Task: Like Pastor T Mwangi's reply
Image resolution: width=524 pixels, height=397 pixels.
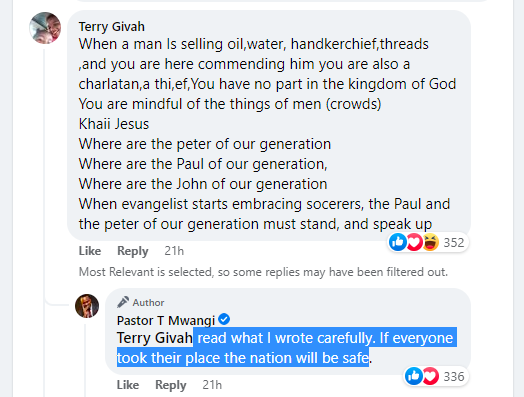Action: click(x=128, y=385)
